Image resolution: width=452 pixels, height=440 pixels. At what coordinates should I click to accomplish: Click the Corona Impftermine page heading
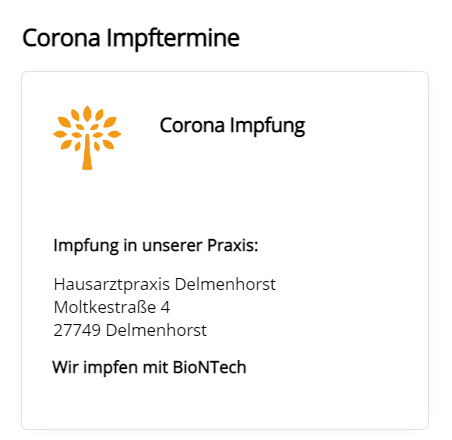tap(131, 38)
